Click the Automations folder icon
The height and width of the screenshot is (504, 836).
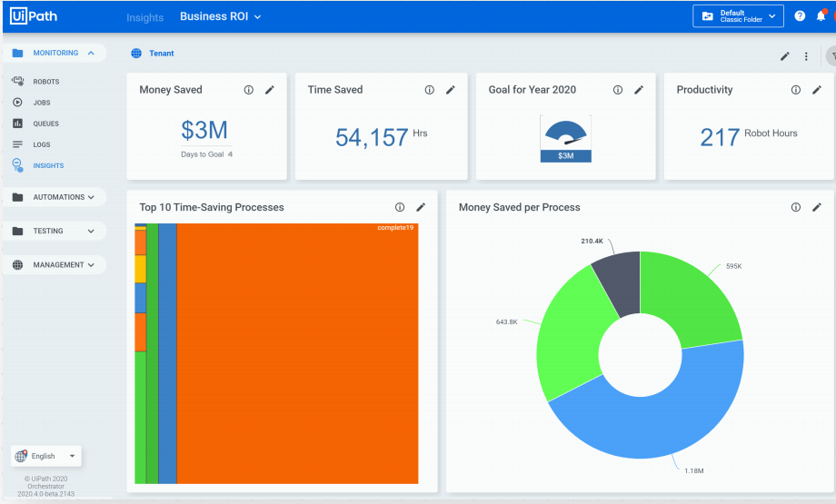[17, 197]
